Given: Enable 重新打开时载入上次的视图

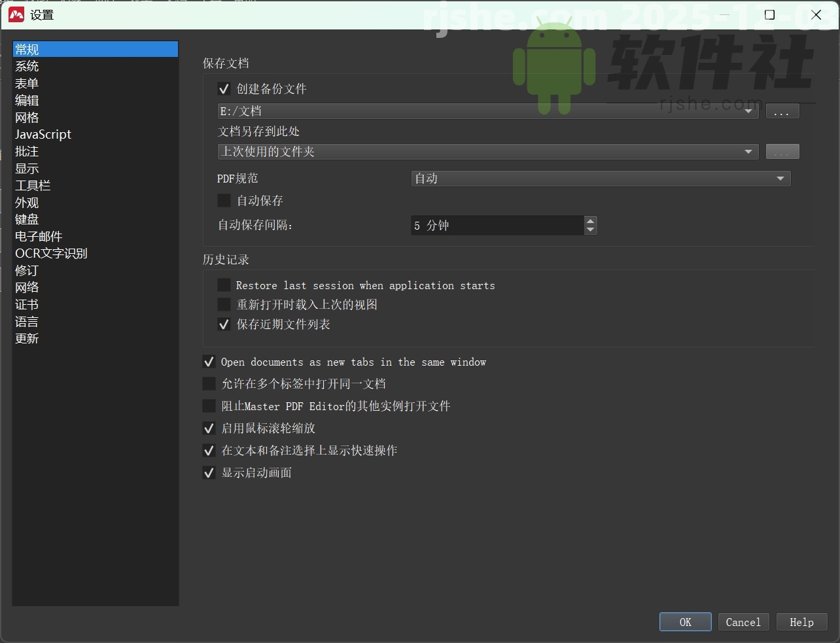Looking at the screenshot, I should [x=224, y=304].
